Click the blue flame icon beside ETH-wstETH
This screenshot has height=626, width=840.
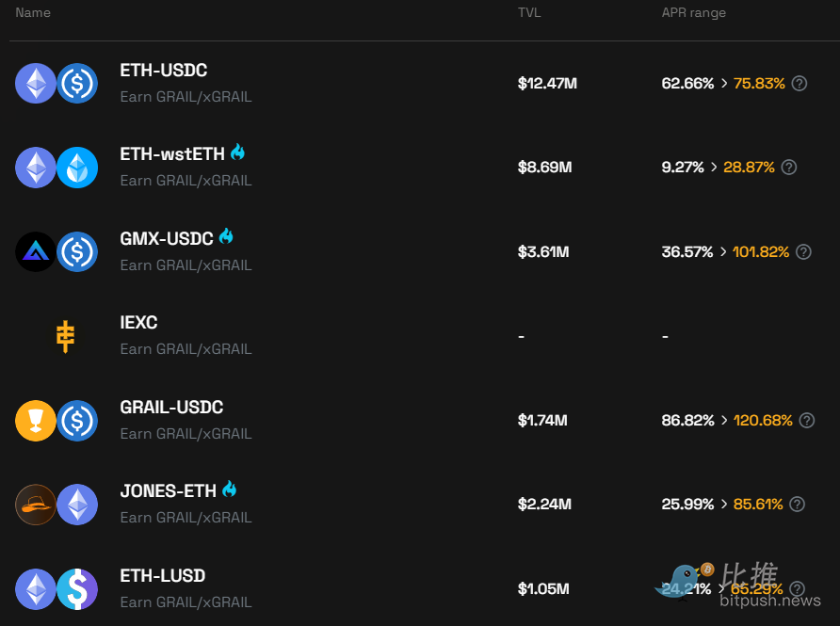click(238, 152)
